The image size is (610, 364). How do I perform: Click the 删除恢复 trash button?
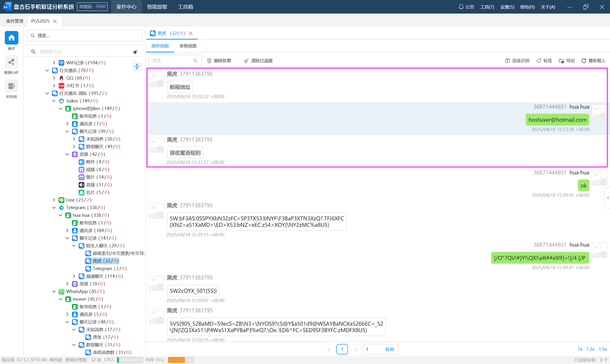pos(219,61)
